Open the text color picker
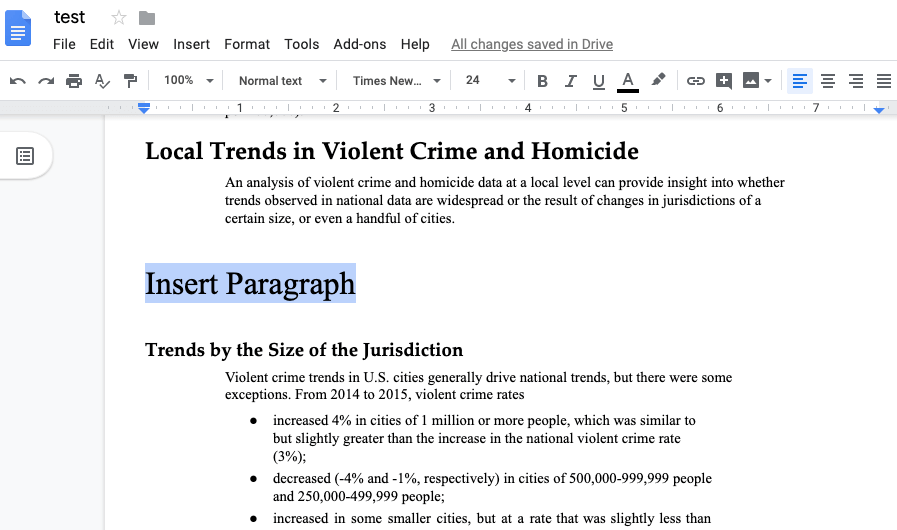This screenshot has width=897, height=530. point(628,81)
